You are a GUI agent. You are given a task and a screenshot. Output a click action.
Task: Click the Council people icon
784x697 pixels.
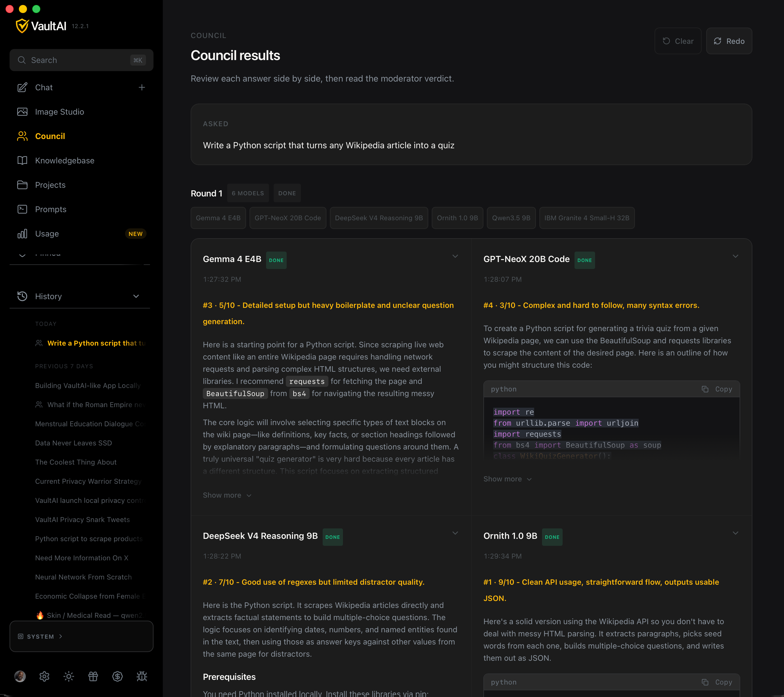click(x=22, y=136)
